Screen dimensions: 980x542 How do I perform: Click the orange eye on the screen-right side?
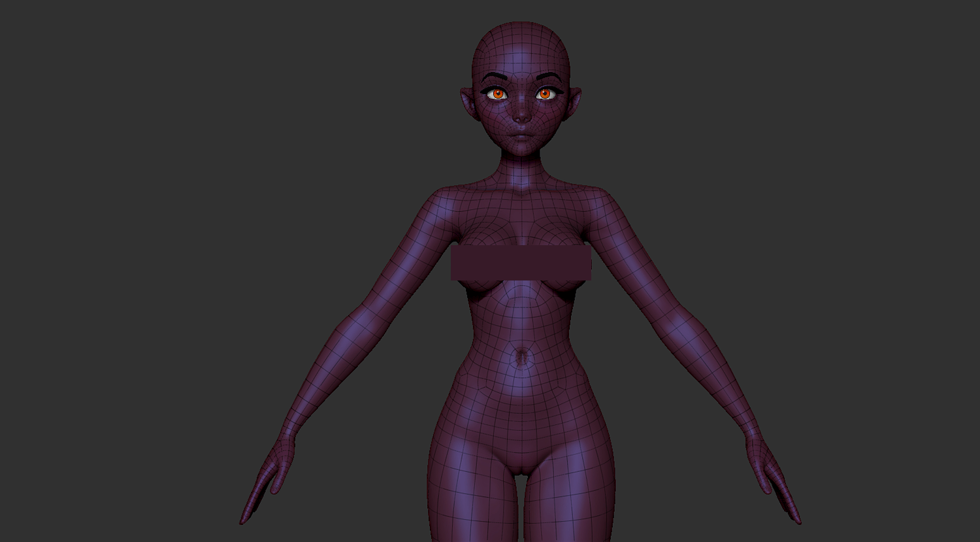[544, 94]
